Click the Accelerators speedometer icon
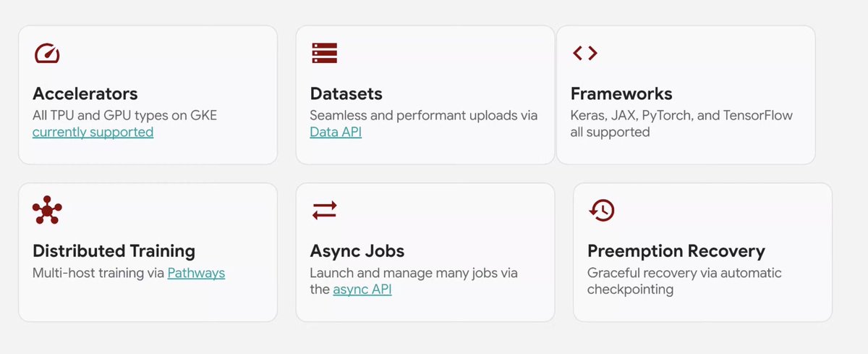 [47, 54]
